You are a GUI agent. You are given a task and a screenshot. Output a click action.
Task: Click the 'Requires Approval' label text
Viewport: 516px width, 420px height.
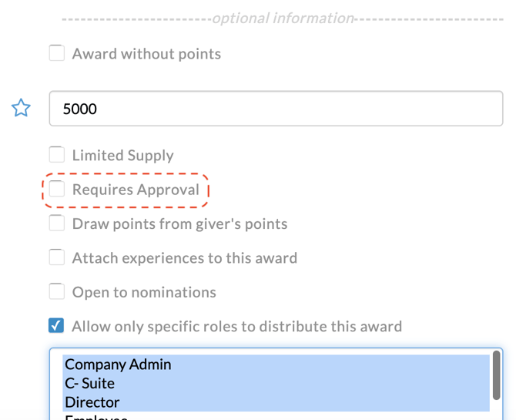click(136, 190)
